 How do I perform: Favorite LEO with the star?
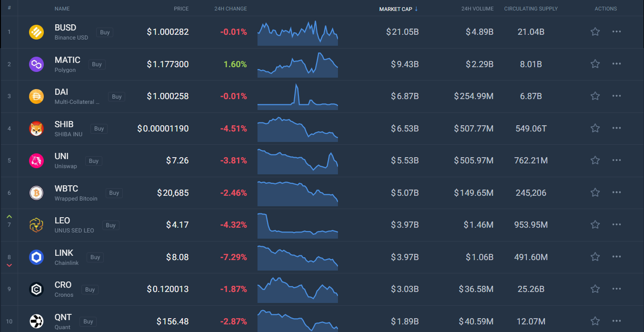coord(595,224)
